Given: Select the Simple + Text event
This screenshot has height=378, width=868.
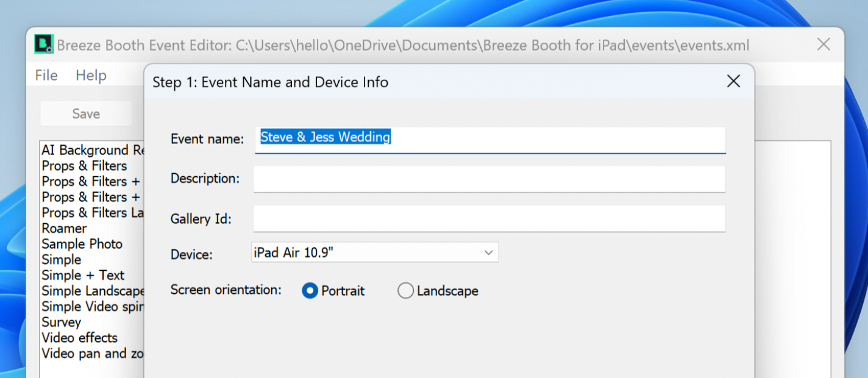Looking at the screenshot, I should click(83, 276).
